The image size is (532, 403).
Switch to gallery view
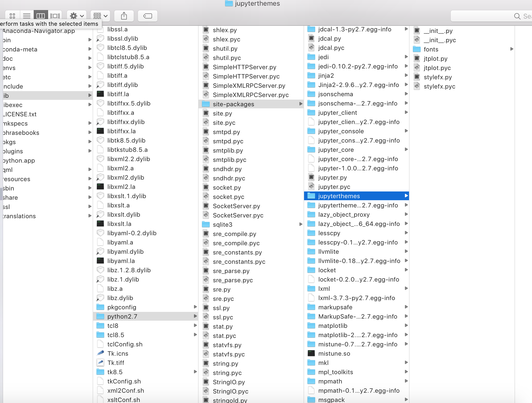55,15
